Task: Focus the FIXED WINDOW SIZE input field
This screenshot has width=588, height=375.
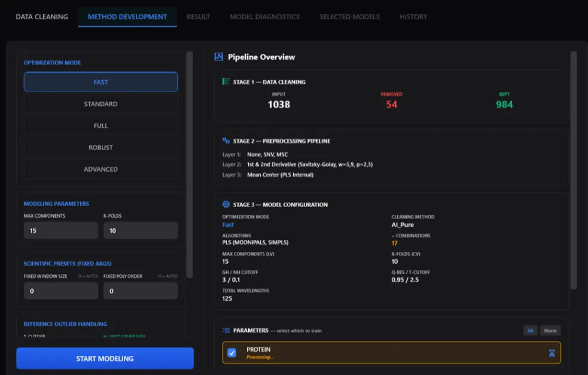Action: (x=61, y=291)
